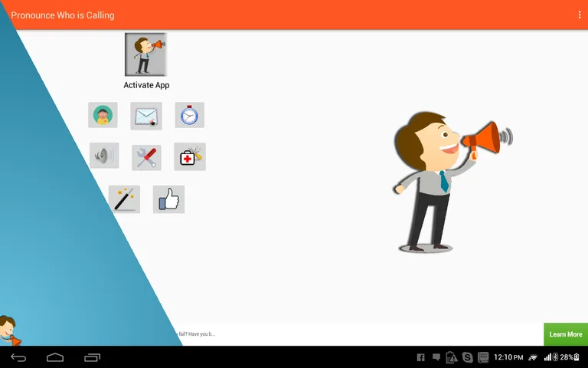Click the ad banner text at bottom
The image size is (588, 368).
(199, 334)
